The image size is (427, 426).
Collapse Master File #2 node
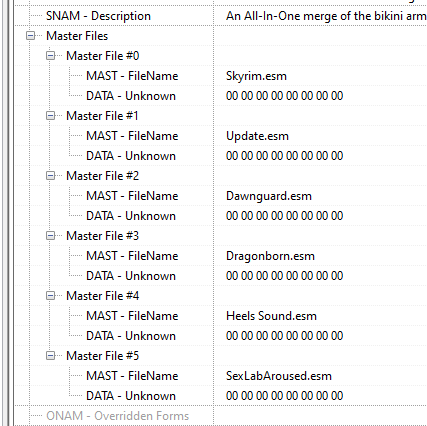tap(50, 176)
